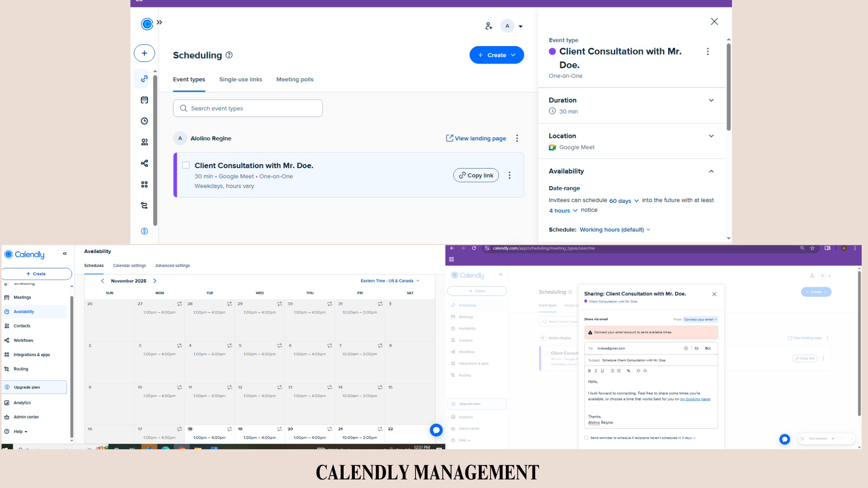Screen dimensions: 868x488
Task: Click the purple event color dot
Action: pos(552,52)
